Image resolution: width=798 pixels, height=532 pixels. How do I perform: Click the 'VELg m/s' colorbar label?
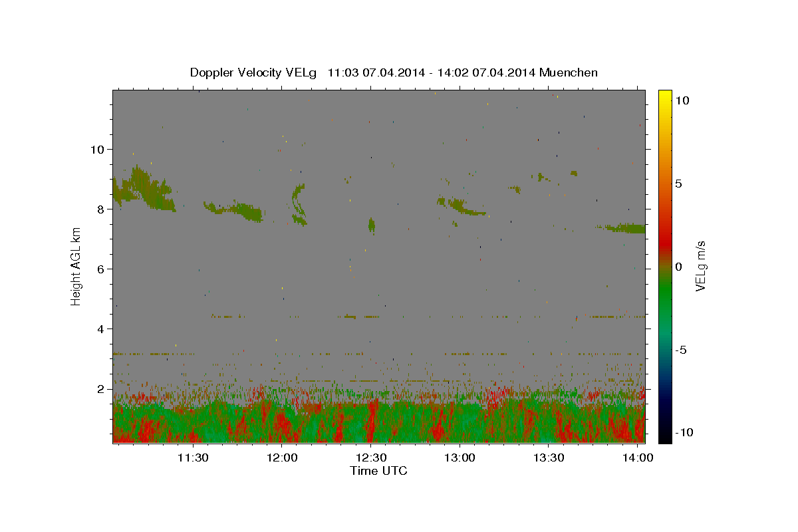click(700, 267)
